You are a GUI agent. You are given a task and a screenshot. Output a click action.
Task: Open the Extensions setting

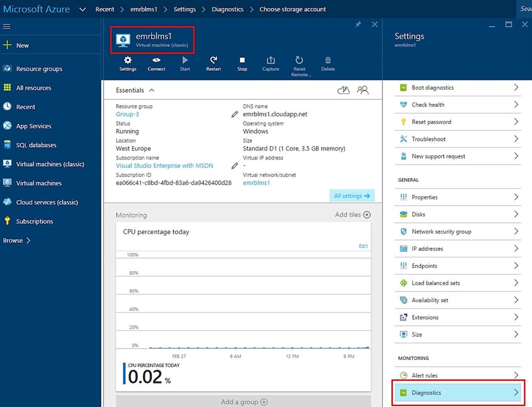(x=457, y=317)
